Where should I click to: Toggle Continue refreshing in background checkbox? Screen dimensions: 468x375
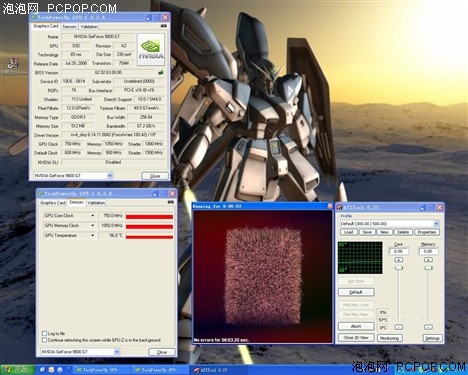(44, 340)
